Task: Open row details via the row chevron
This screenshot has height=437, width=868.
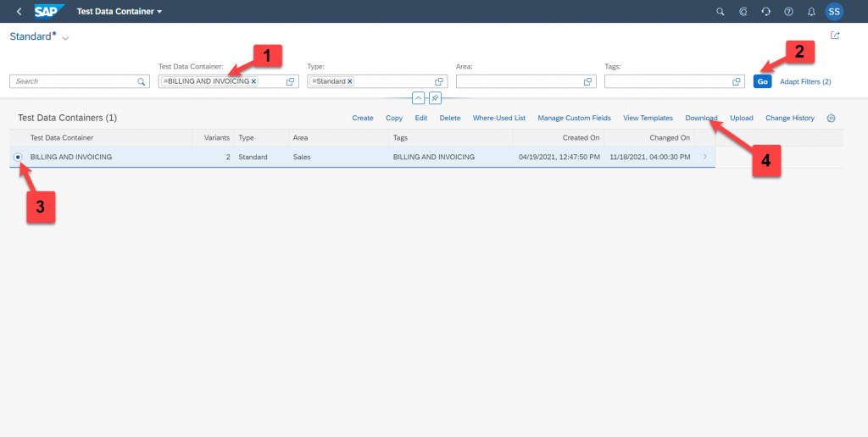Action: click(x=704, y=157)
